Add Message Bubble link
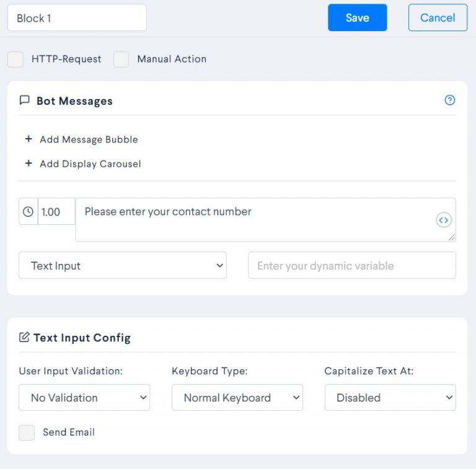 coord(89,139)
